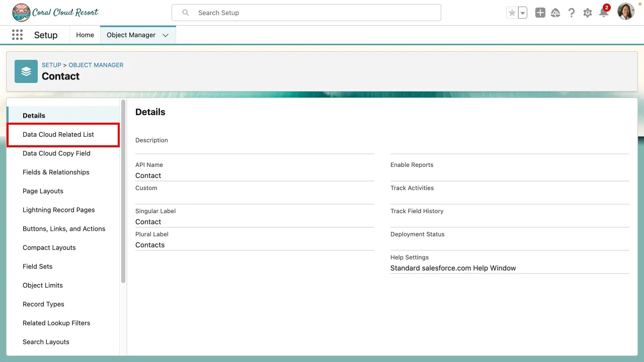Click the Search Setup field
The image size is (644, 362).
[x=306, y=13]
